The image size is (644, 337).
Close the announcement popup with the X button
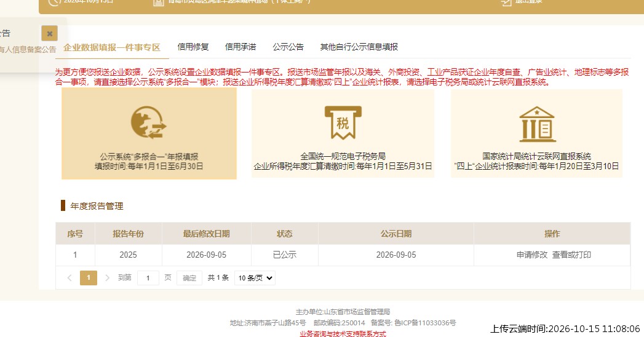49,33
